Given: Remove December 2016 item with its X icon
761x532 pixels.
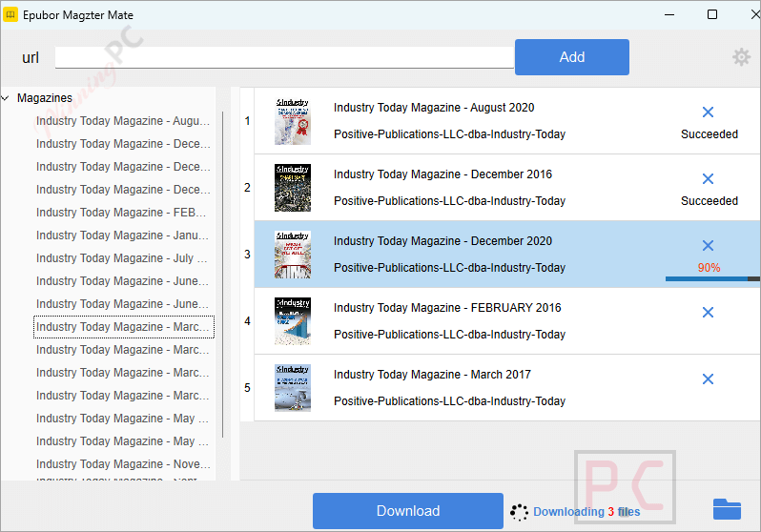Looking at the screenshot, I should (x=708, y=178).
